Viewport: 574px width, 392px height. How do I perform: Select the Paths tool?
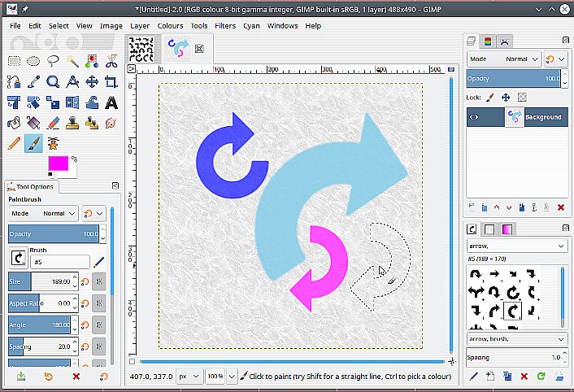pos(14,81)
